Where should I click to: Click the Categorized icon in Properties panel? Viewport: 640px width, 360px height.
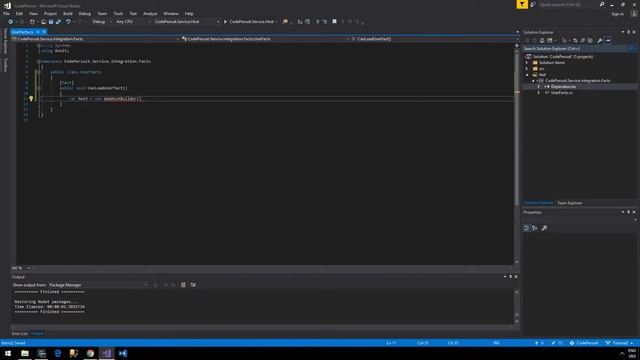[527, 228]
